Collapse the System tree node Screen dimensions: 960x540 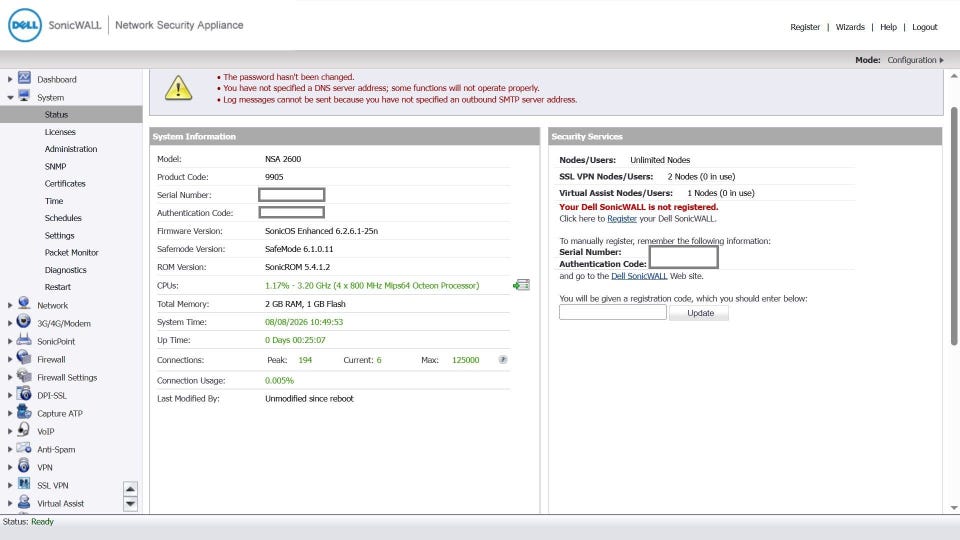10,98
